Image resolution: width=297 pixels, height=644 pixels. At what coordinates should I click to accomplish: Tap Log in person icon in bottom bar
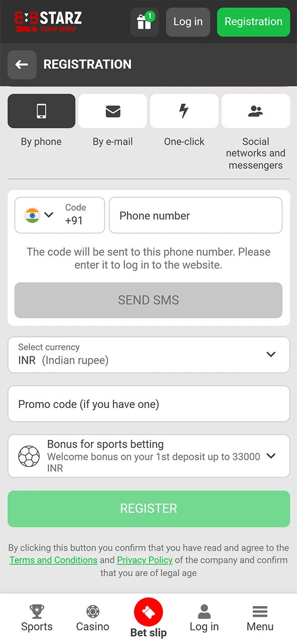[x=204, y=612]
